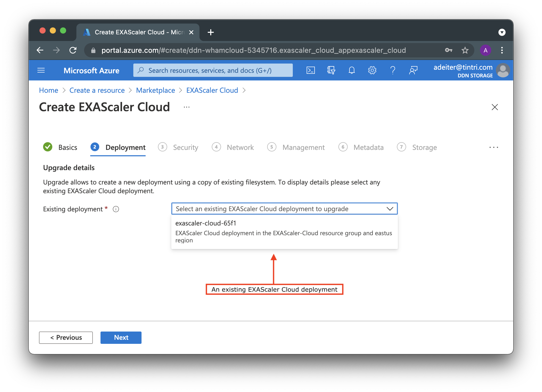Click the browser forward arrow

coord(56,50)
